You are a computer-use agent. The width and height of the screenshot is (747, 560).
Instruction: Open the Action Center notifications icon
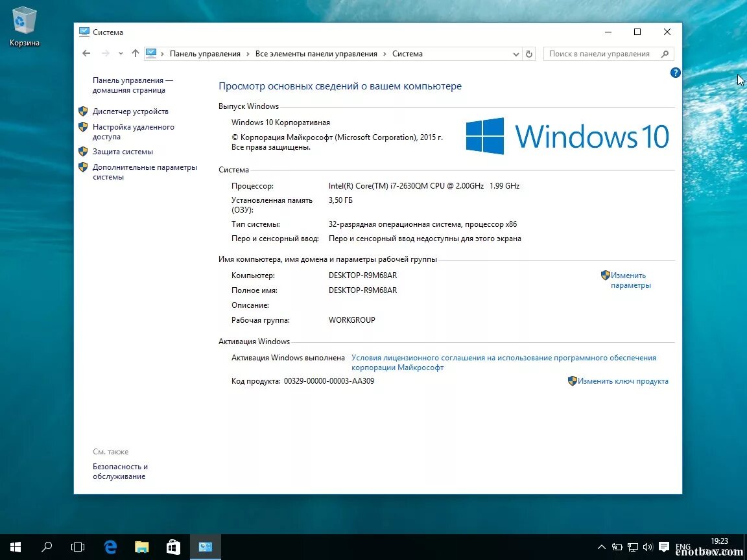663,546
